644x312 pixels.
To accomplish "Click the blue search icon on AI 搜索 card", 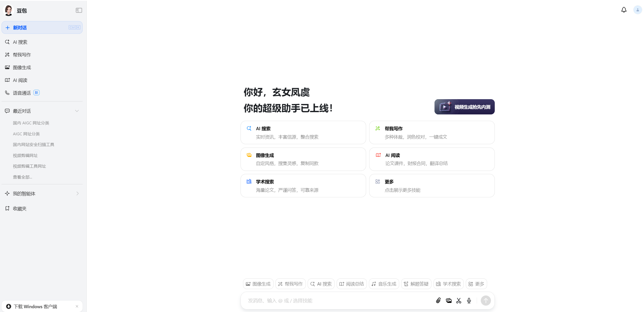I will [249, 128].
